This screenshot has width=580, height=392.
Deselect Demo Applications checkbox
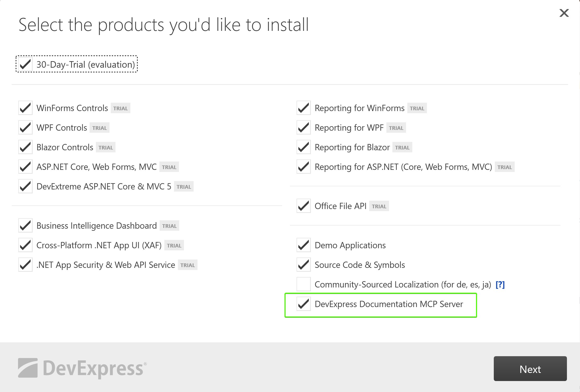304,245
